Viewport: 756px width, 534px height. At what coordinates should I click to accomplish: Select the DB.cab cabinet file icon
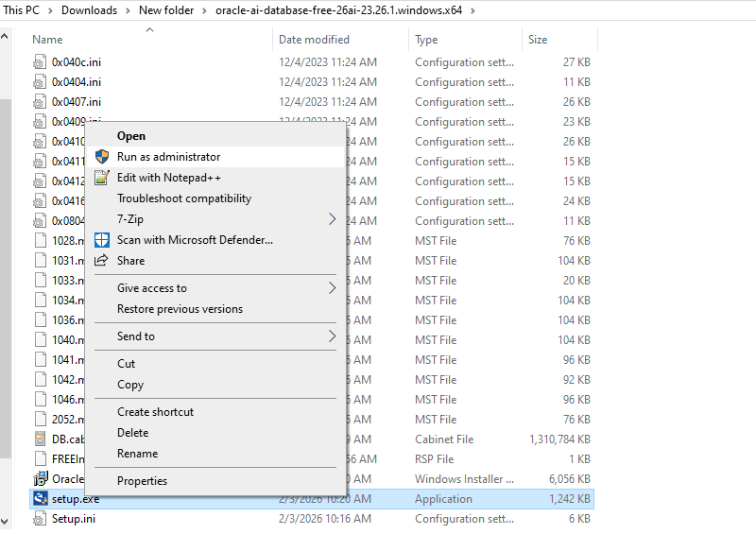40,439
